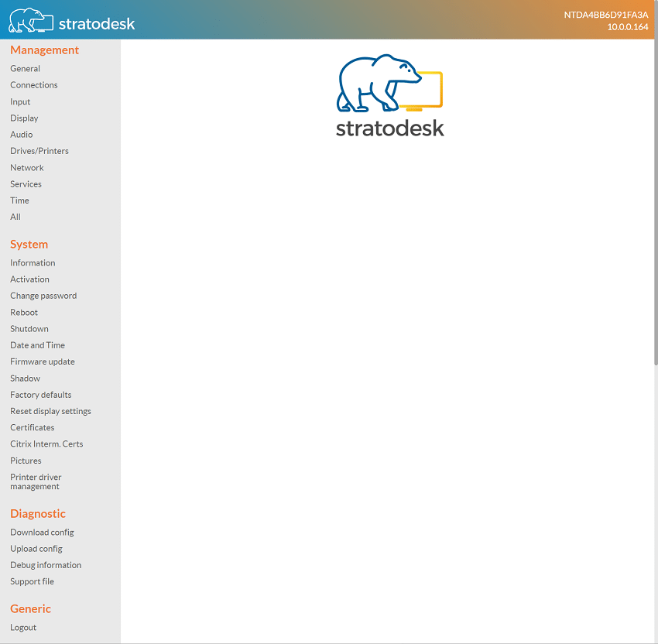This screenshot has width=658, height=644.
Task: Open Debug information
Action: click(x=46, y=565)
